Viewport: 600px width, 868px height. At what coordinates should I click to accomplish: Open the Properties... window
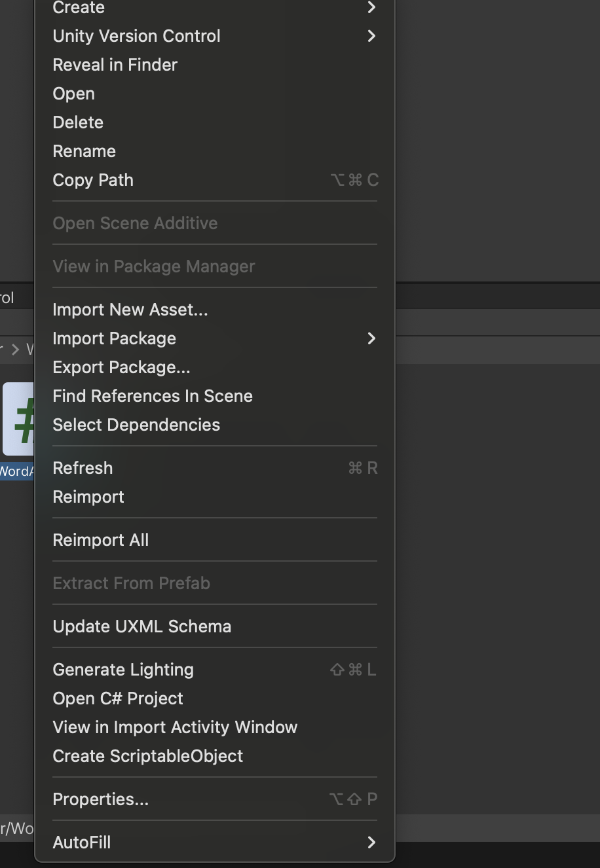[x=100, y=799]
